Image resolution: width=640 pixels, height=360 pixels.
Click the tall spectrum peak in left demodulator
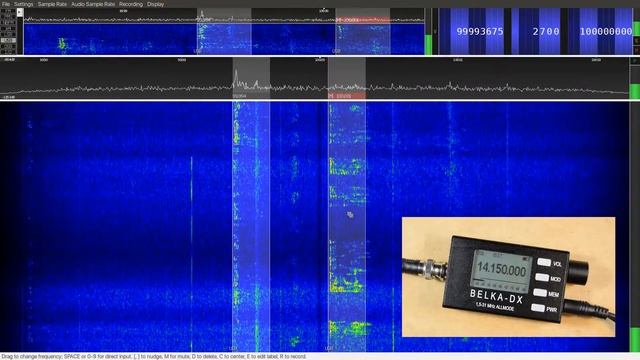click(236, 78)
